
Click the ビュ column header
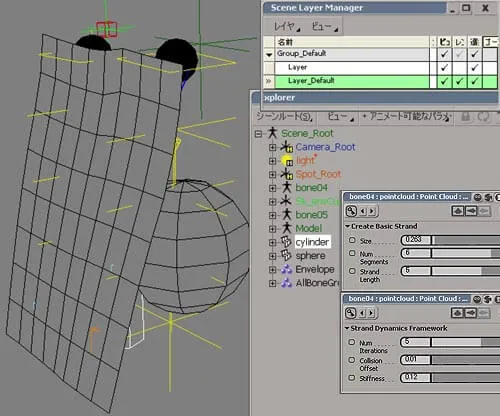pos(444,42)
